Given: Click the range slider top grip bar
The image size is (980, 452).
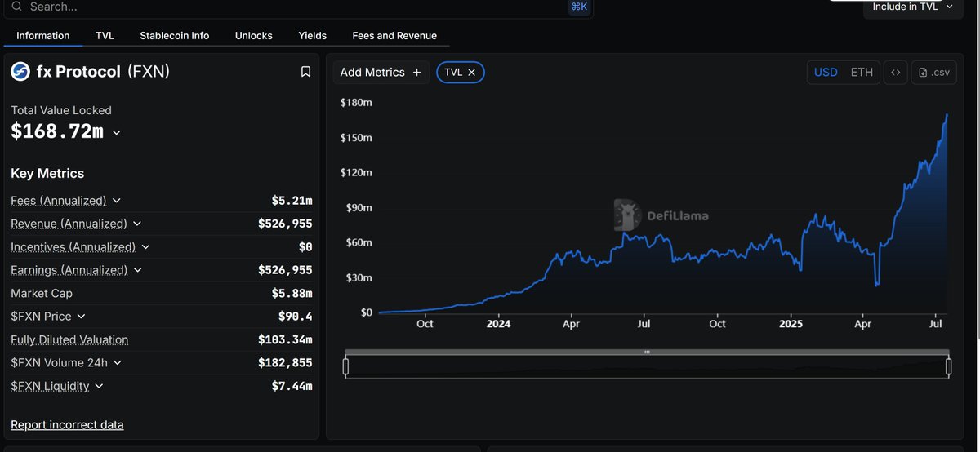Looking at the screenshot, I should (x=647, y=352).
